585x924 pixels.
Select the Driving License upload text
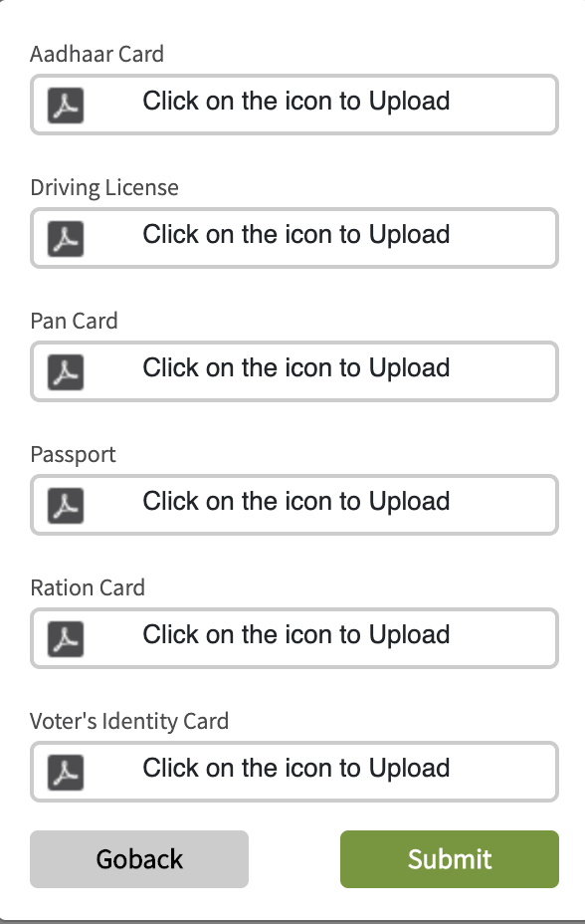point(296,235)
